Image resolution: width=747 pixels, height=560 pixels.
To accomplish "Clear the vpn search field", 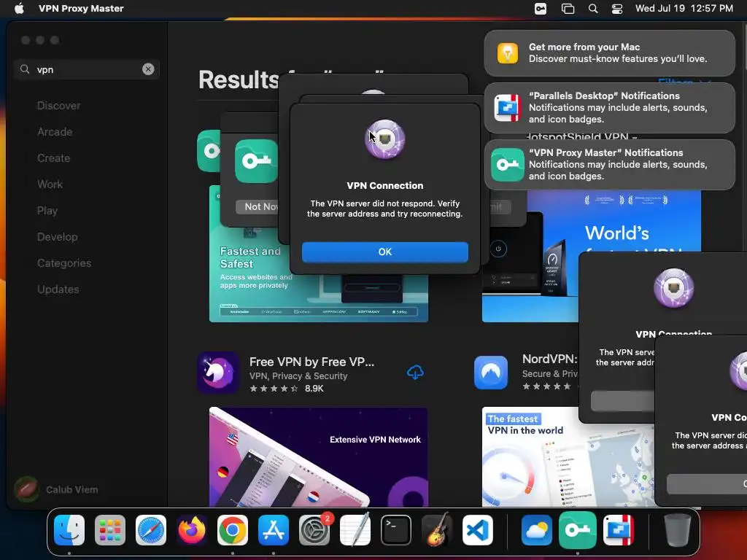I will pyautogui.click(x=148, y=69).
